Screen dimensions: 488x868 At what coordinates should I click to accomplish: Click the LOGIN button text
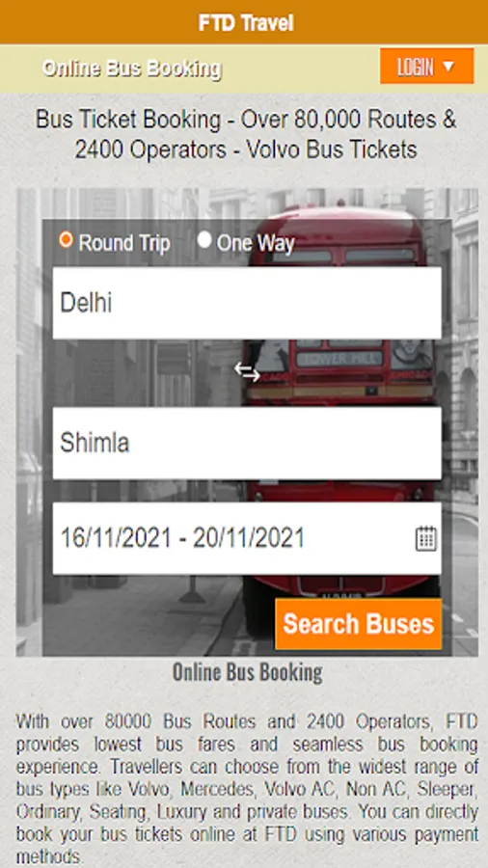click(x=415, y=67)
